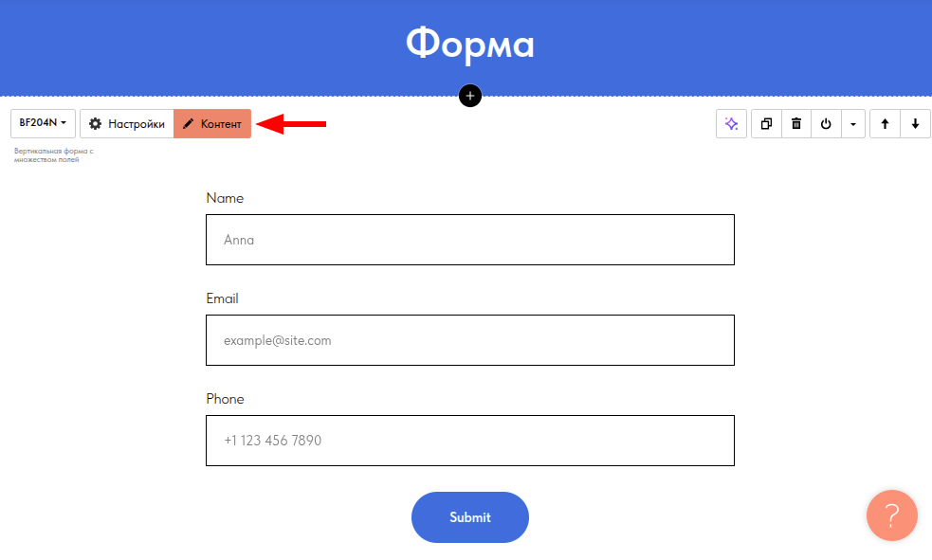This screenshot has height=560, width=932.
Task: Move the block down with the arrow
Action: pos(915,124)
